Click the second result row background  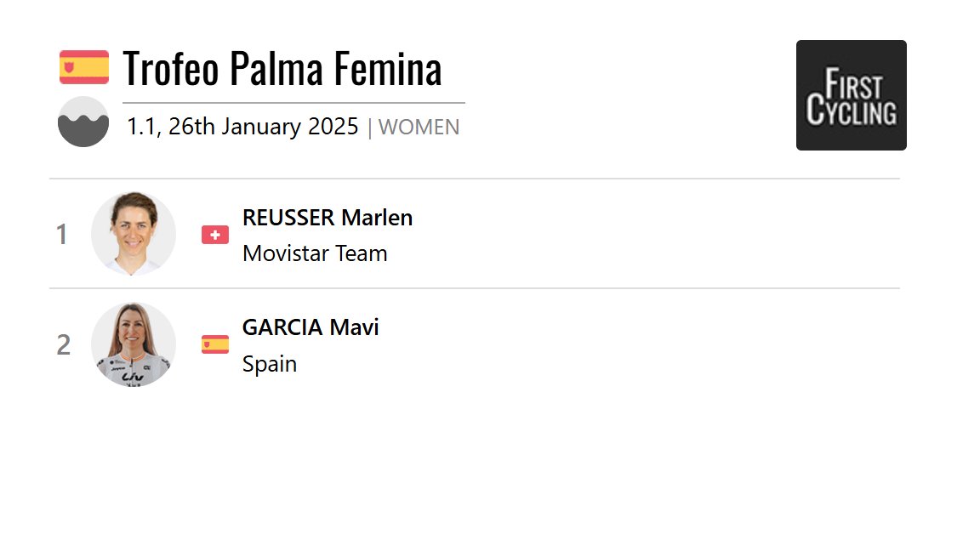[x=475, y=344]
